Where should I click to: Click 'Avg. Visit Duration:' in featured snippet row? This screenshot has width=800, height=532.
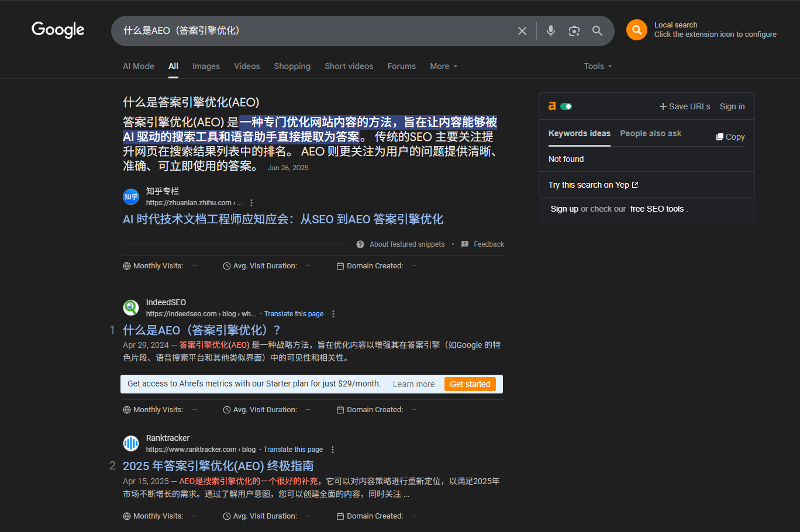coord(265,266)
